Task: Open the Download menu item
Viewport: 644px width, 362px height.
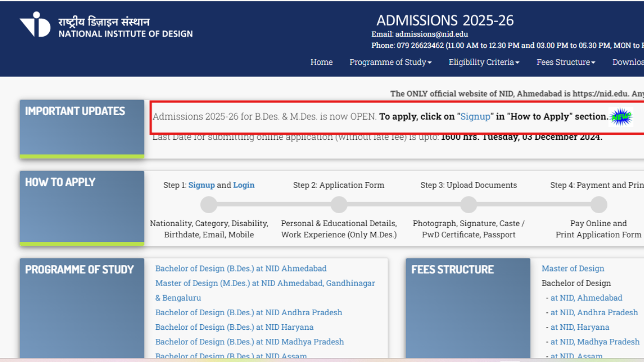Action: point(627,62)
